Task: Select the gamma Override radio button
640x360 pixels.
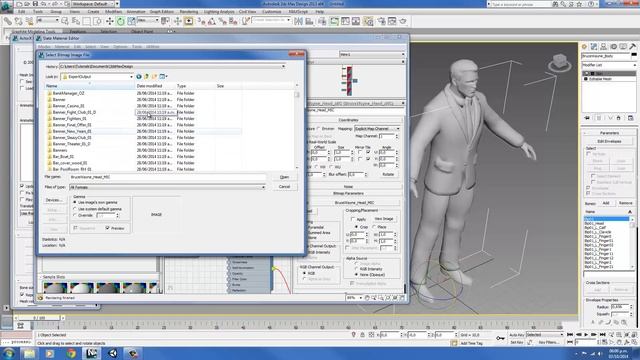Action: [75, 215]
